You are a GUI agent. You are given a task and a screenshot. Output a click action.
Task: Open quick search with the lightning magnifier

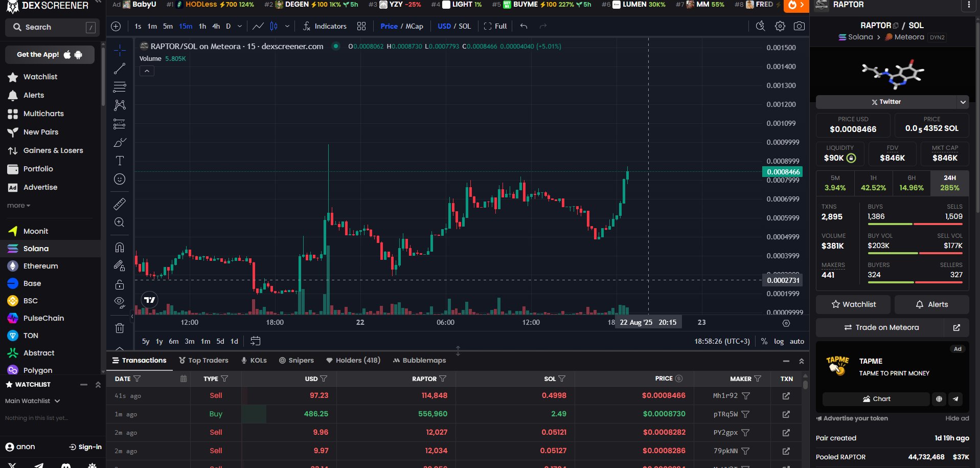[x=761, y=26]
